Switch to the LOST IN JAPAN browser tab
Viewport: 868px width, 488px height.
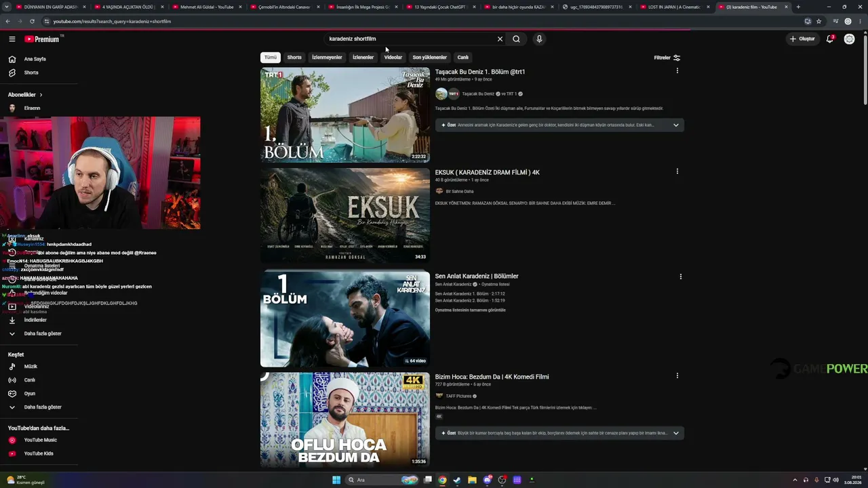675,7
